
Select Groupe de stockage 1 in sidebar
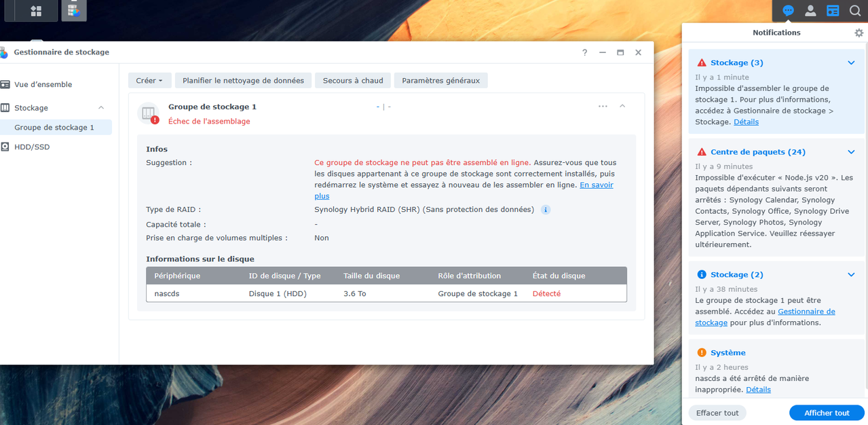coord(56,128)
